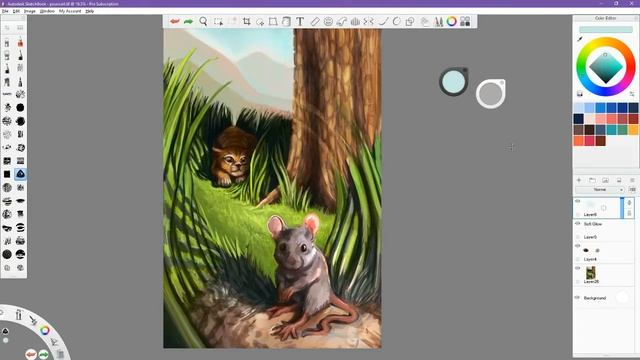The image size is (640, 360).
Task: Select the eyedropper color picker in Color Editor
Action: pyautogui.click(x=580, y=39)
